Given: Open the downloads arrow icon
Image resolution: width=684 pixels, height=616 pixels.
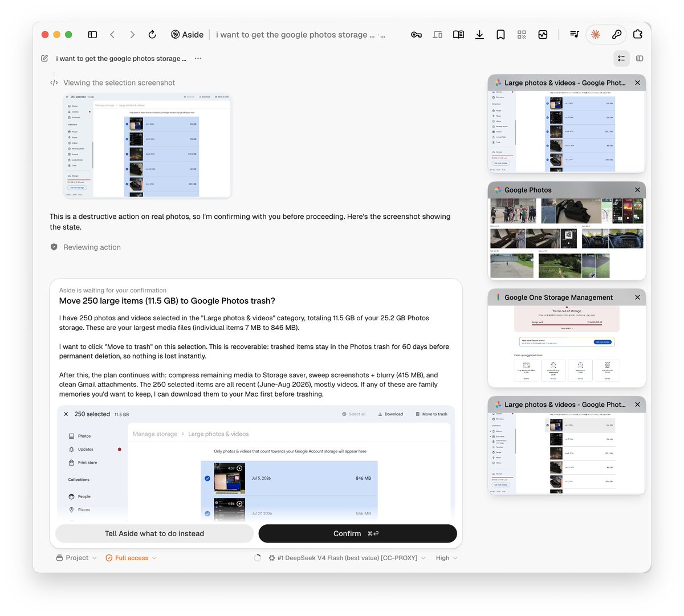Looking at the screenshot, I should [479, 35].
